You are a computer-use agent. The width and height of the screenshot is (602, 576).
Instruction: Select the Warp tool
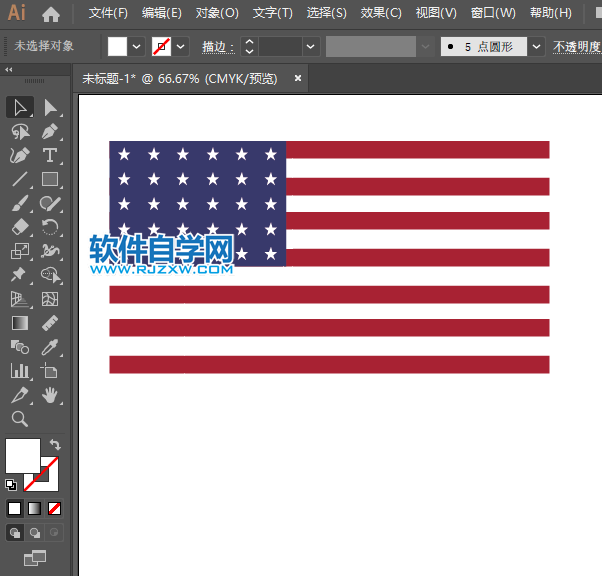pos(50,251)
